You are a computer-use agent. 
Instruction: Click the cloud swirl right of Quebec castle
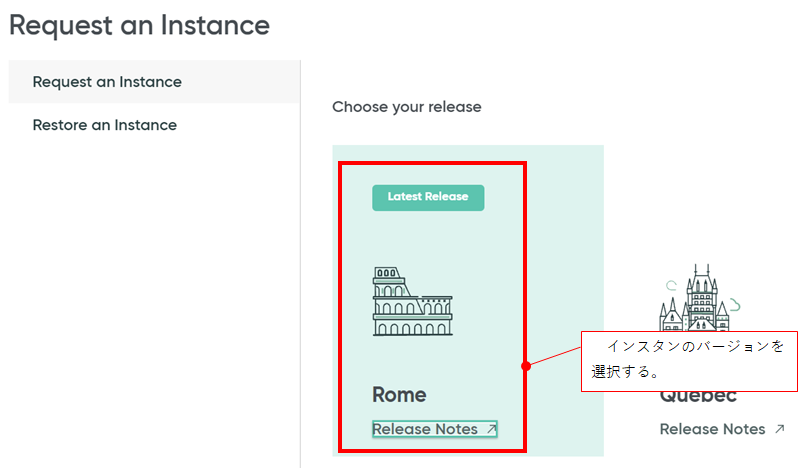tap(736, 302)
